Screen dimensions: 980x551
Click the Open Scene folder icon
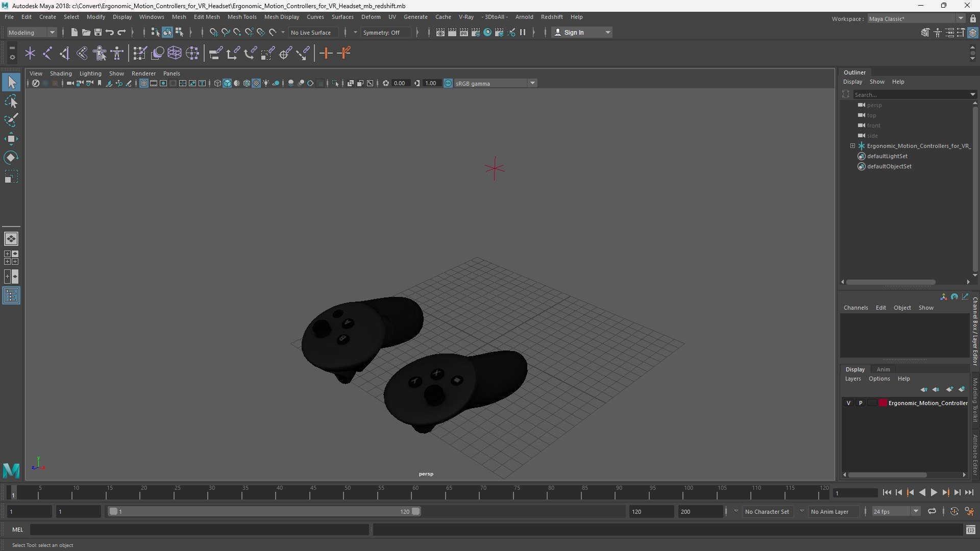(x=86, y=32)
